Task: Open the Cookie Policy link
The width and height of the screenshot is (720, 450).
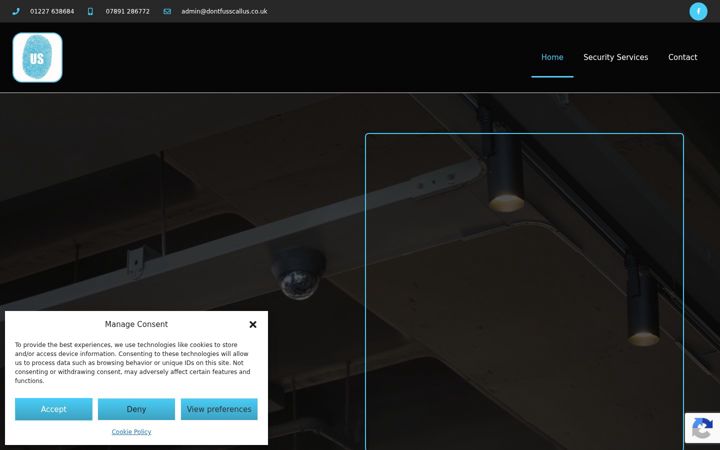Action: pos(131,432)
